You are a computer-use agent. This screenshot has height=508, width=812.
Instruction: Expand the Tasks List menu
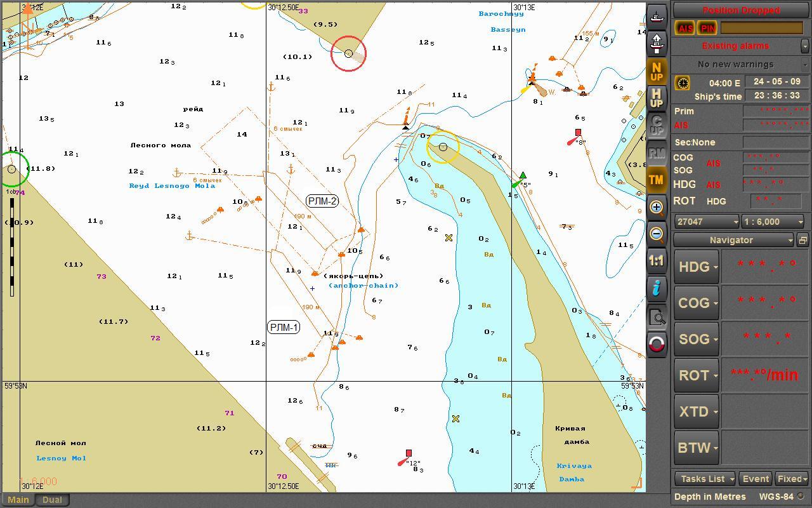(704, 479)
